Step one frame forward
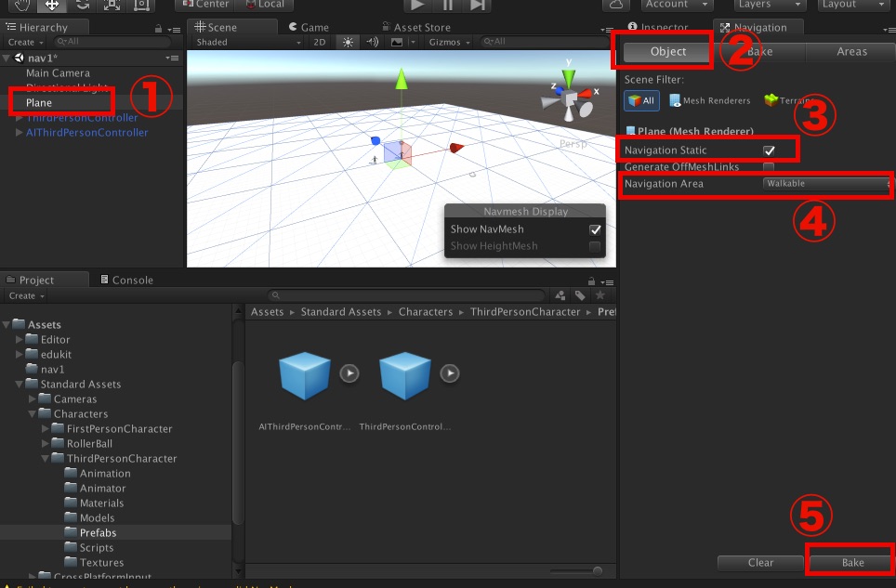 pos(477,6)
